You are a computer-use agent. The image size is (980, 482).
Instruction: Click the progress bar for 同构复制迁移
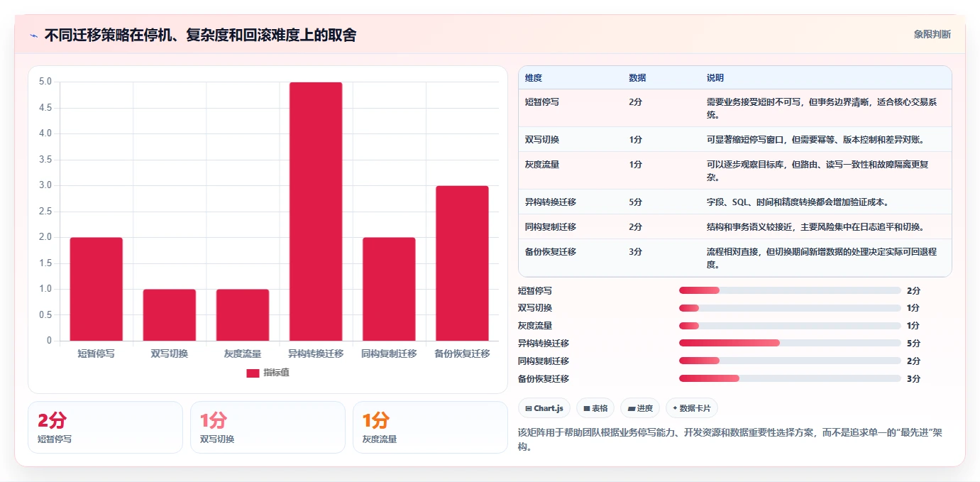pyautogui.click(x=790, y=361)
